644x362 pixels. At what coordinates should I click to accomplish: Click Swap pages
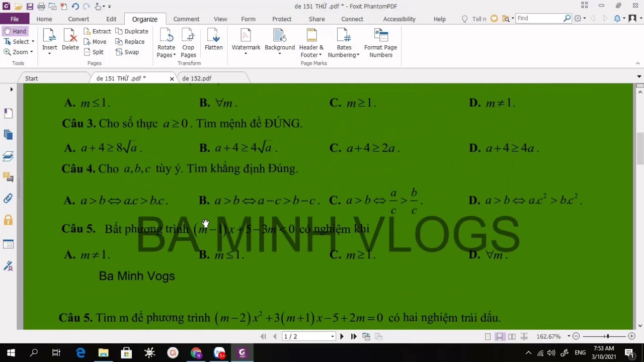127,52
